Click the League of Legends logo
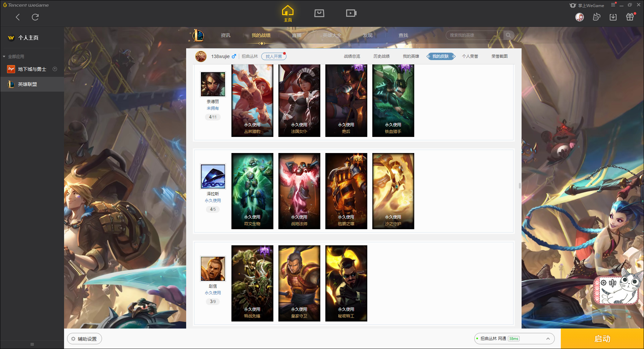This screenshot has width=644, height=349. (198, 35)
